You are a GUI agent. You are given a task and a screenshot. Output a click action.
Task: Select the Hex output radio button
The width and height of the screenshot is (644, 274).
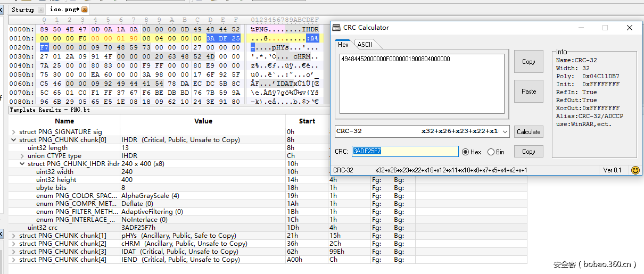click(465, 152)
